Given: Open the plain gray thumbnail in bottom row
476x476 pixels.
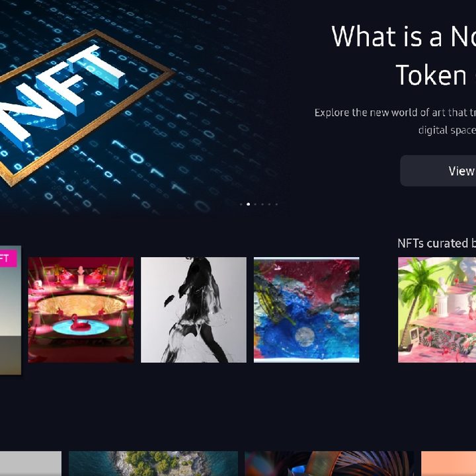Looking at the screenshot, I should pyautogui.click(x=30, y=463).
